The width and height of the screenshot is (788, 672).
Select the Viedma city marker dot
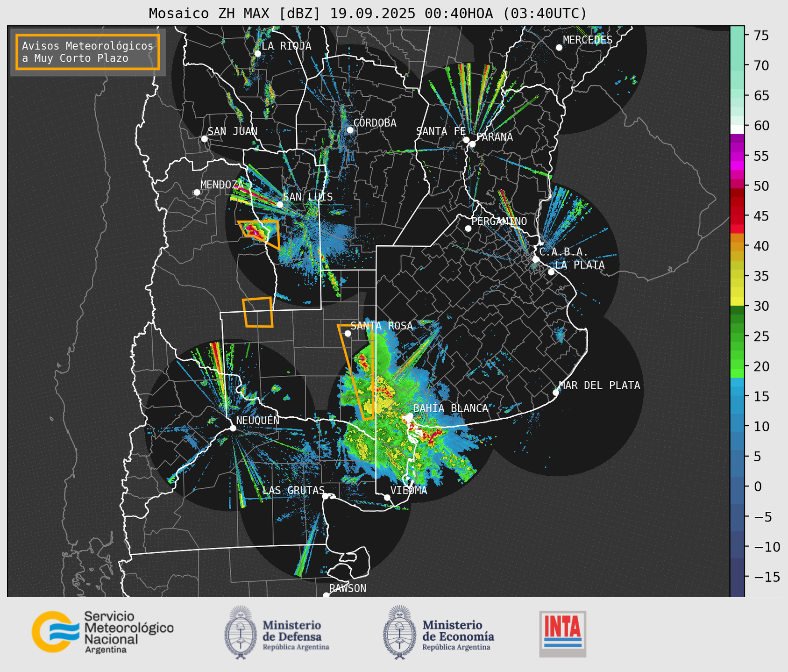pyautogui.click(x=387, y=497)
